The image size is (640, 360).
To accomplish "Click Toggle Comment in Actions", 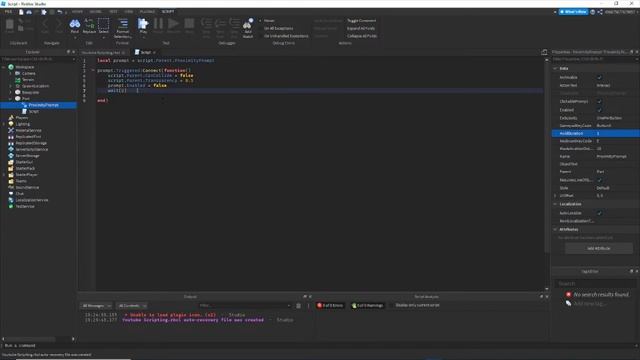I will pos(362,21).
